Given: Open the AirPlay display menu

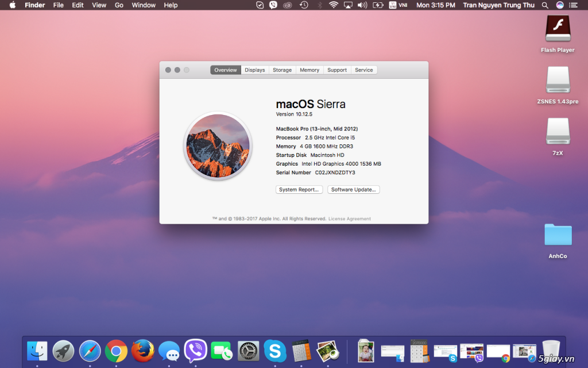Looking at the screenshot, I should (348, 5).
